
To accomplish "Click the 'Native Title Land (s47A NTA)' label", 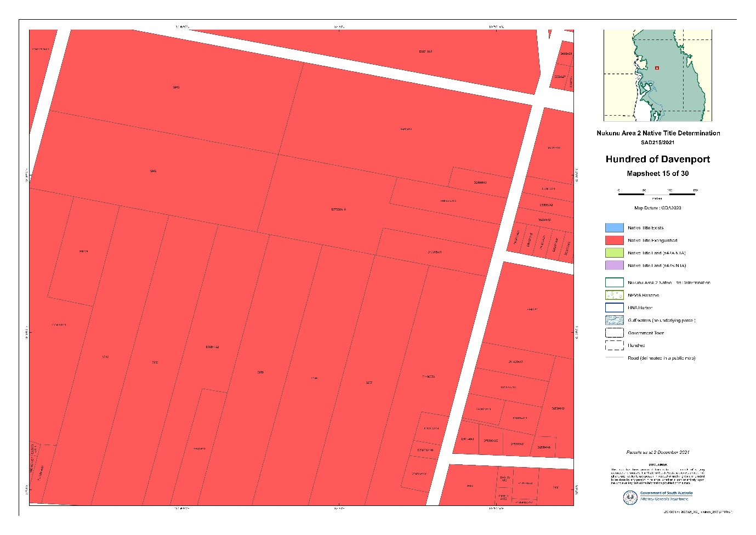I will point(657,253).
